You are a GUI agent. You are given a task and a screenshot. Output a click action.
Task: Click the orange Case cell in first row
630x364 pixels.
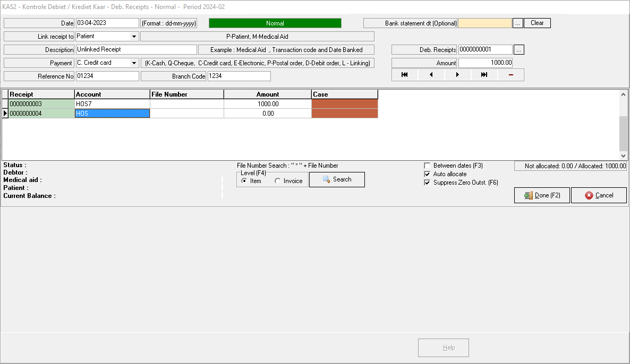(344, 104)
